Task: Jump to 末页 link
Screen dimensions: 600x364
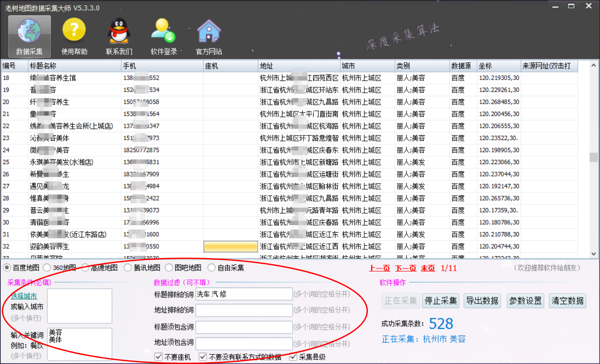Action: (428, 268)
